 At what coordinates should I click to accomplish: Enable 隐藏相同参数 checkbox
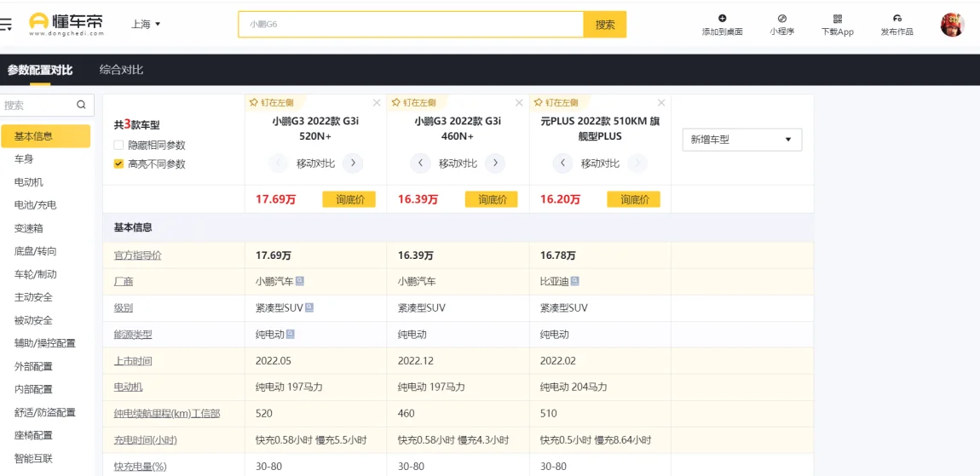118,145
